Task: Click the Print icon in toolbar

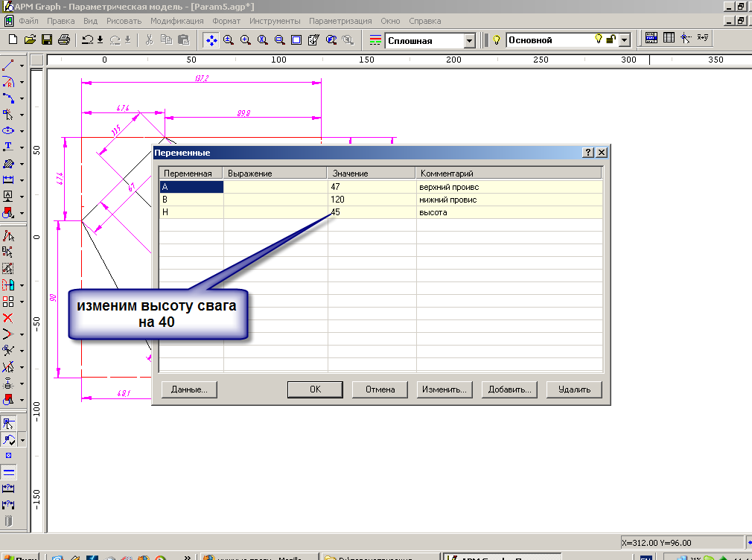Action: 64,40
